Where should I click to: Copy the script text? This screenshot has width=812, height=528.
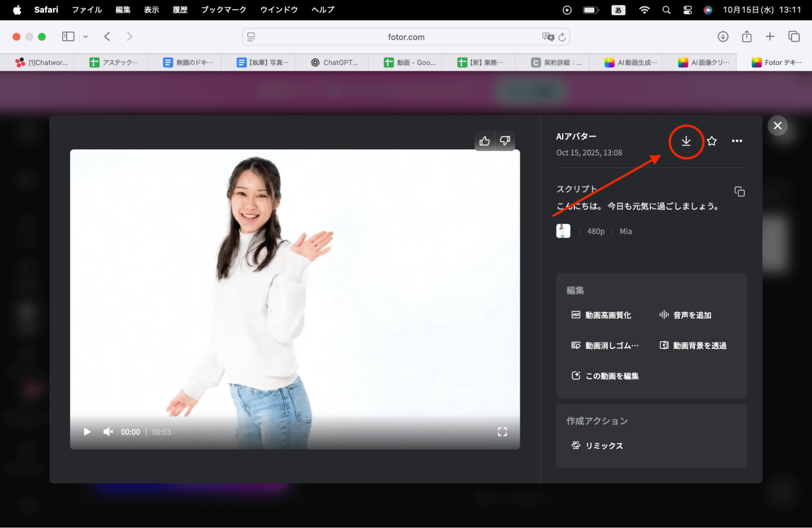click(739, 191)
